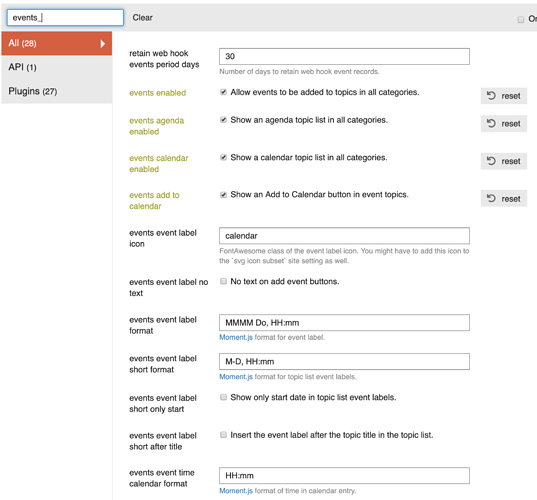The height and width of the screenshot is (500, 537).
Task: Edit the MMMM Do, HH:mm label format field
Action: (344, 323)
